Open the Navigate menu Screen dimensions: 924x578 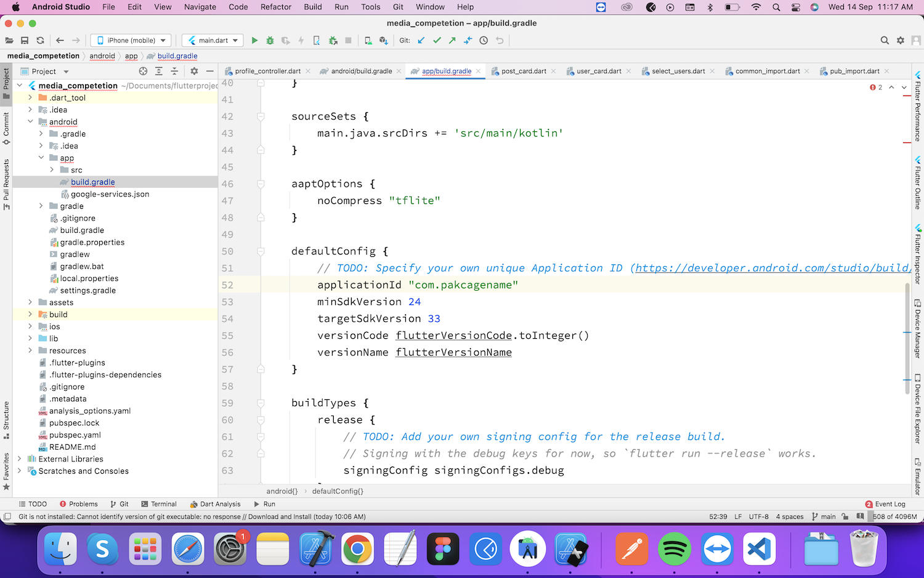coord(200,7)
